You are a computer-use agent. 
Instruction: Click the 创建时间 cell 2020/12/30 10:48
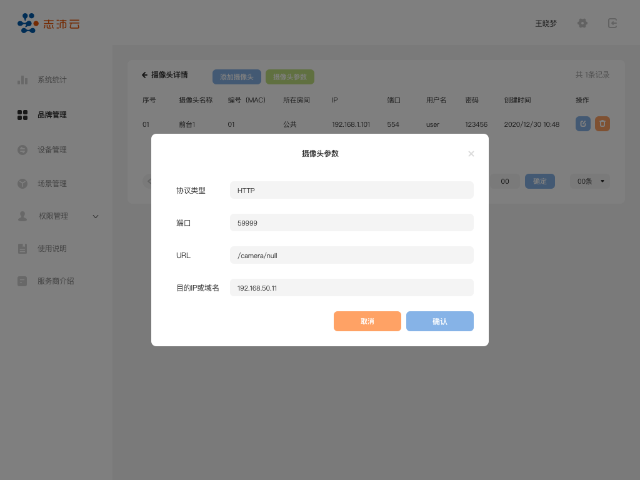531,124
